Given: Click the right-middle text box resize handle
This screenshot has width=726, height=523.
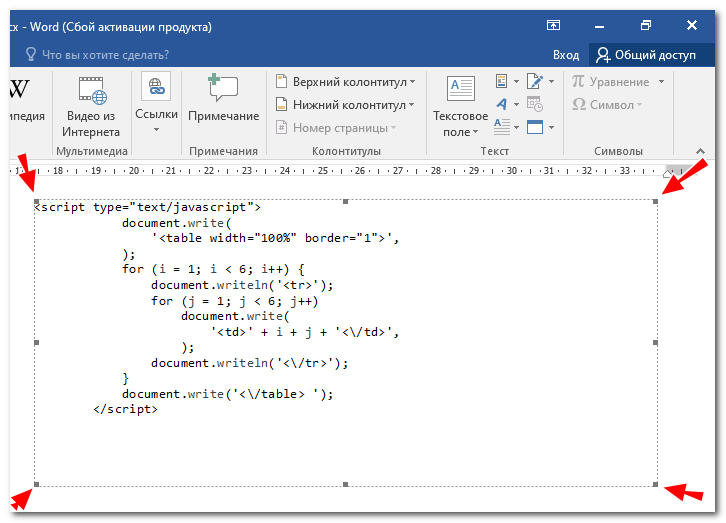Looking at the screenshot, I should (x=656, y=342).
